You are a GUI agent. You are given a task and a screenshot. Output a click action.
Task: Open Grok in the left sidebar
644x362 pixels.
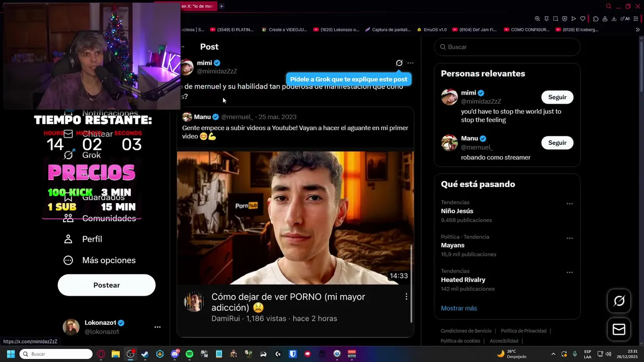point(83,155)
